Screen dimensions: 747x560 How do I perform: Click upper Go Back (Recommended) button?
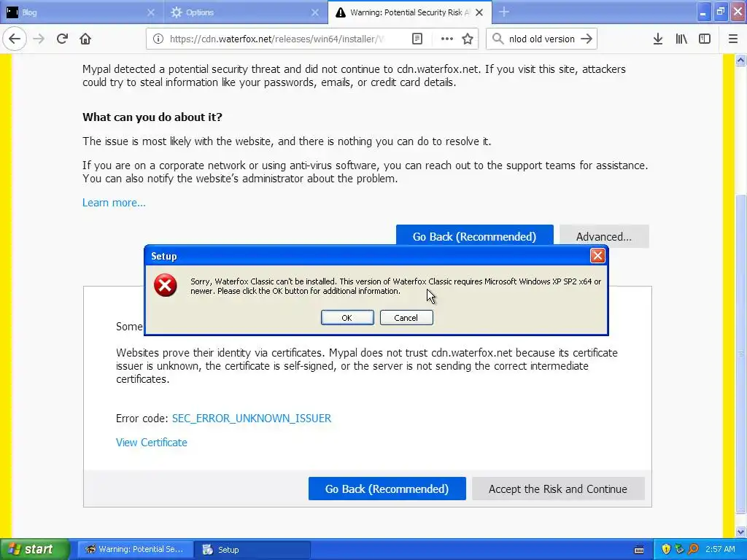pyautogui.click(x=474, y=236)
